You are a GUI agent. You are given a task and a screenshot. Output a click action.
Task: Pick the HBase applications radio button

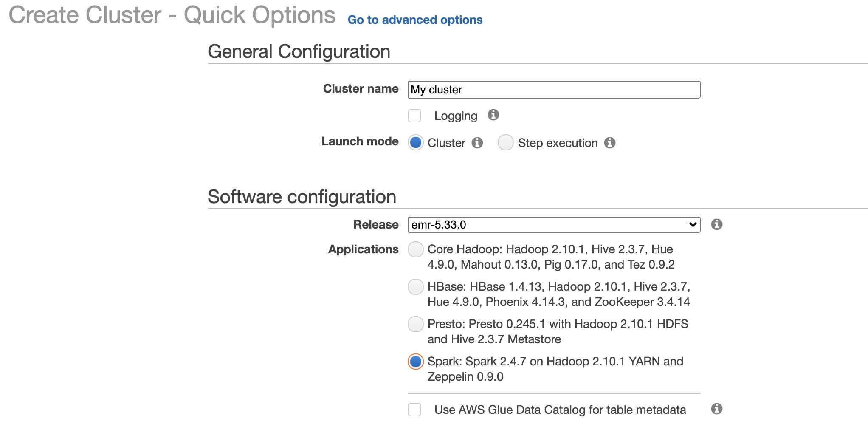[416, 287]
